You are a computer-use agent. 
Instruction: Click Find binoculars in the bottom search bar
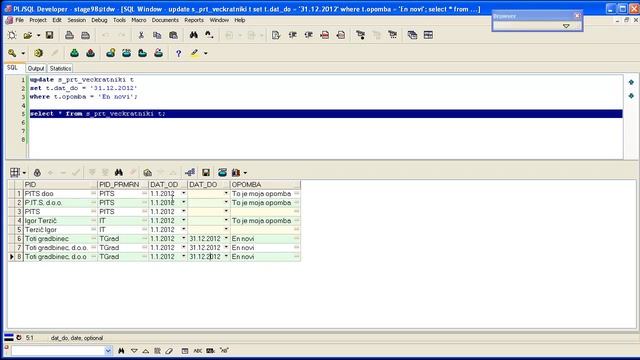coord(121,351)
